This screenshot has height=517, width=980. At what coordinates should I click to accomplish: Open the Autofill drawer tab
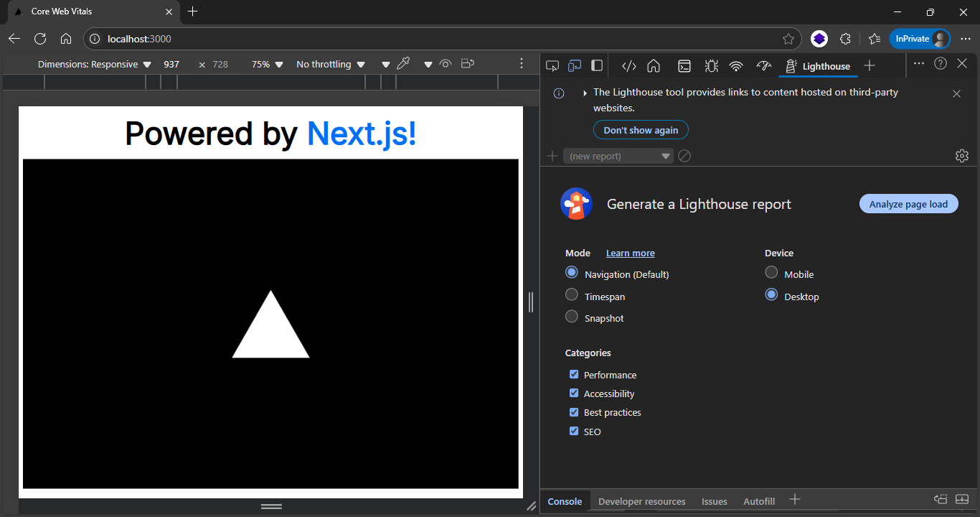[759, 501]
